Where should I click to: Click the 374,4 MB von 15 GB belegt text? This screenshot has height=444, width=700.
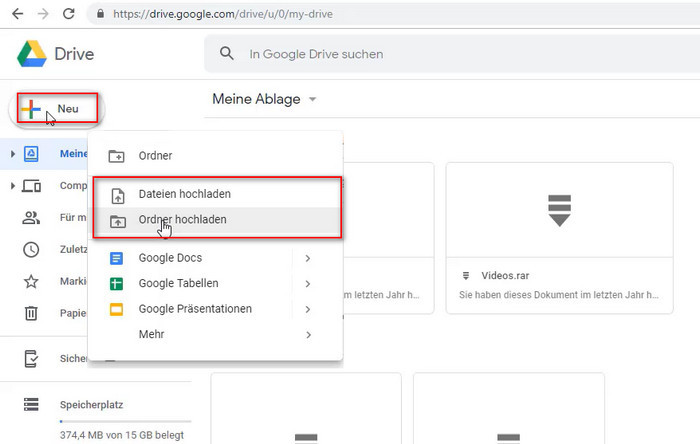(x=122, y=435)
